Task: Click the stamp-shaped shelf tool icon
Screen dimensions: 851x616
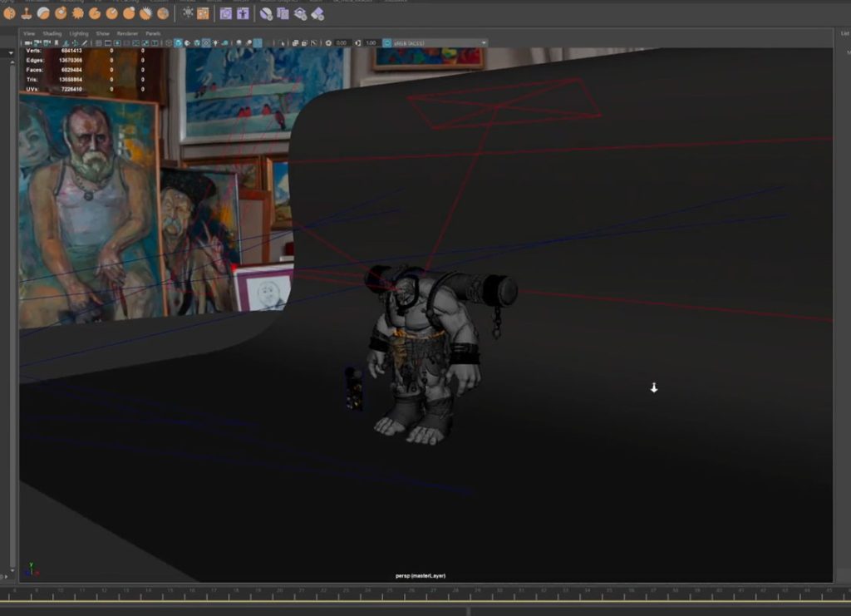Action: [x=26, y=13]
